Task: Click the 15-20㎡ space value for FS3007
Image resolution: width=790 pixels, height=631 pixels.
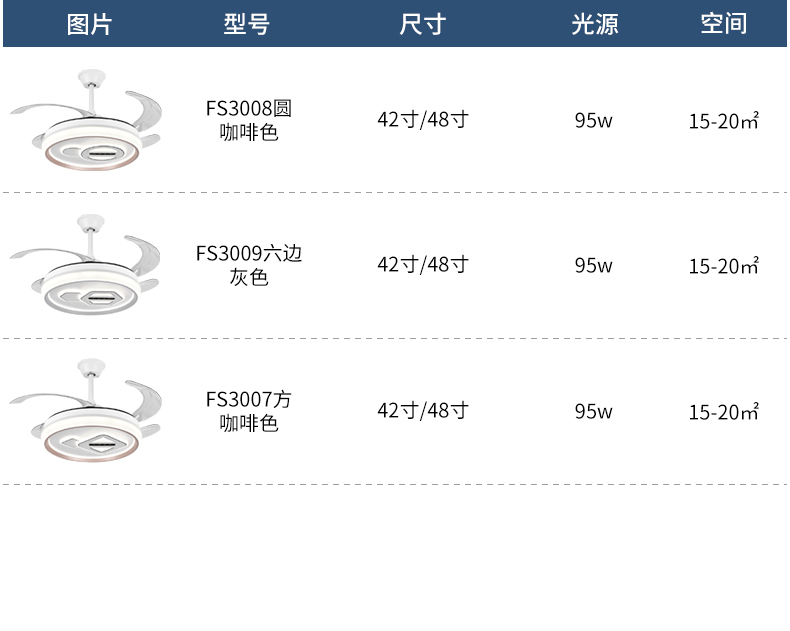Action: (x=723, y=412)
